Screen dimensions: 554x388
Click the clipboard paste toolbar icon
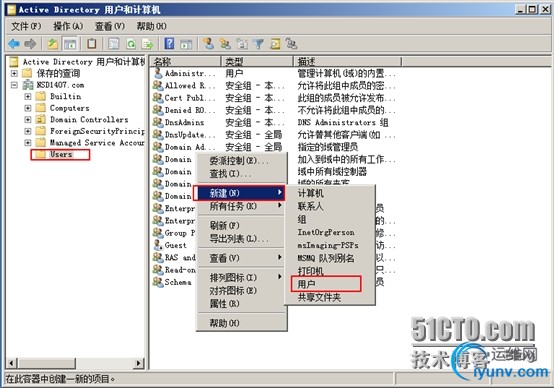tap(92, 44)
